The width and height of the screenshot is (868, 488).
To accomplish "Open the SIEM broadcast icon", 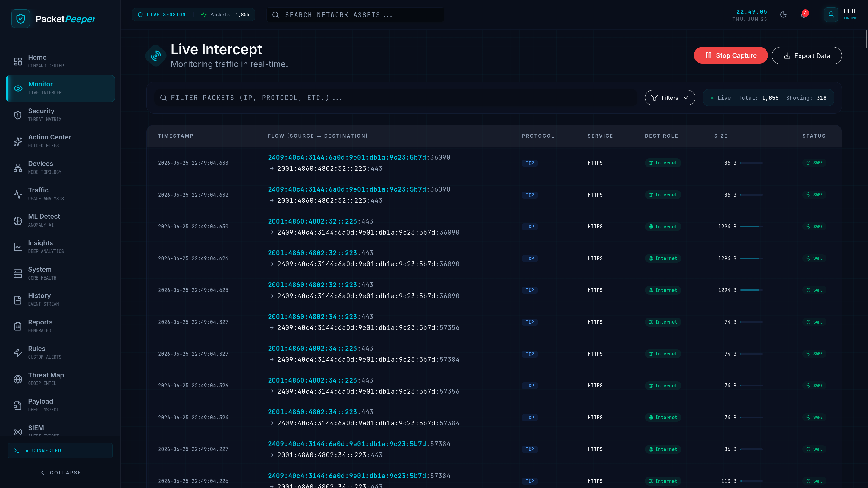I will [18, 432].
